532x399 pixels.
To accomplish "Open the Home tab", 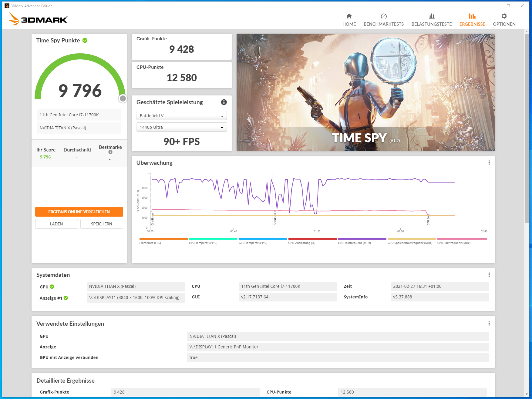I will (x=349, y=20).
